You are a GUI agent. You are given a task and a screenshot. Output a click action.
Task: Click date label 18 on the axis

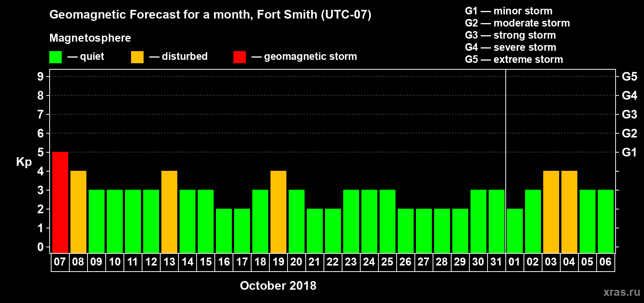click(260, 262)
